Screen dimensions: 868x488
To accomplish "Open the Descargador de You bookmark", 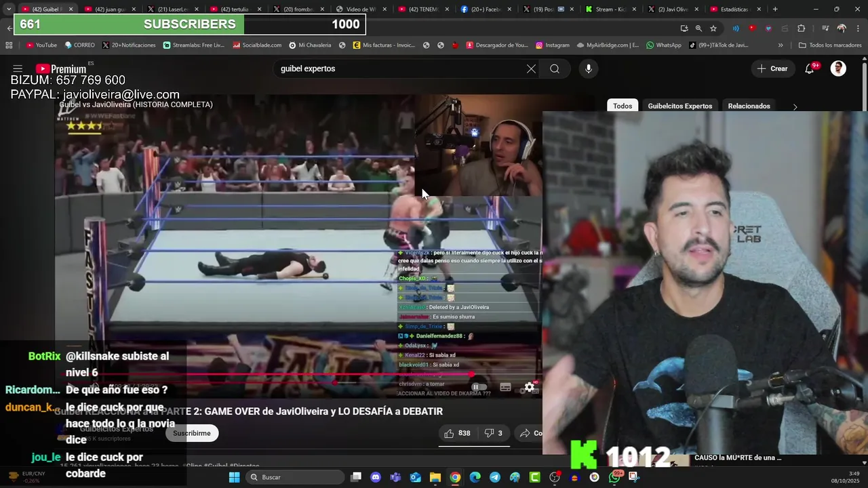I will 497,45.
